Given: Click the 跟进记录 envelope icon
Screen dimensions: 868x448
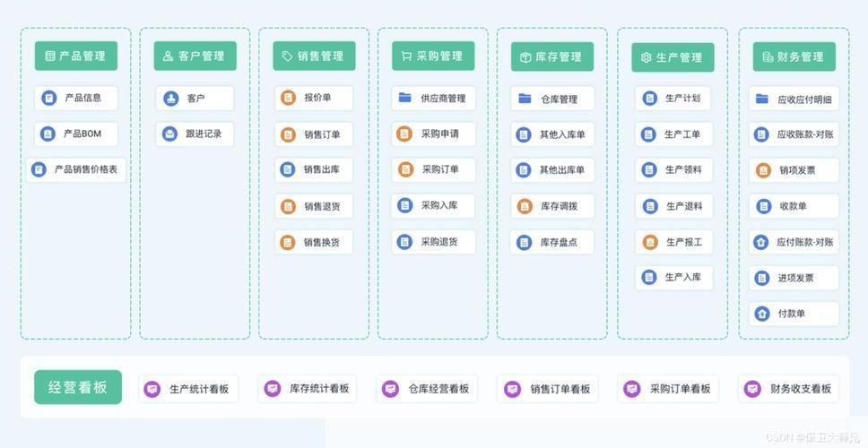Looking at the screenshot, I should [x=170, y=134].
